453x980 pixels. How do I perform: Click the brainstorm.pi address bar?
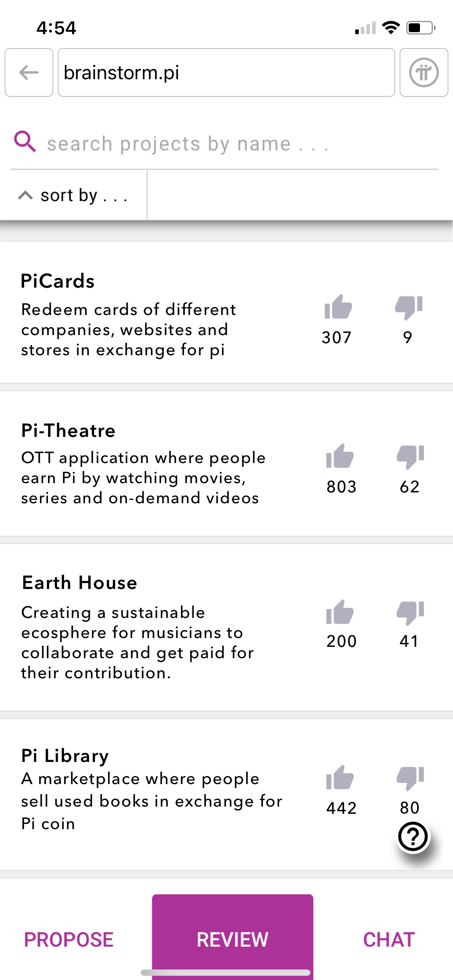pos(226,72)
